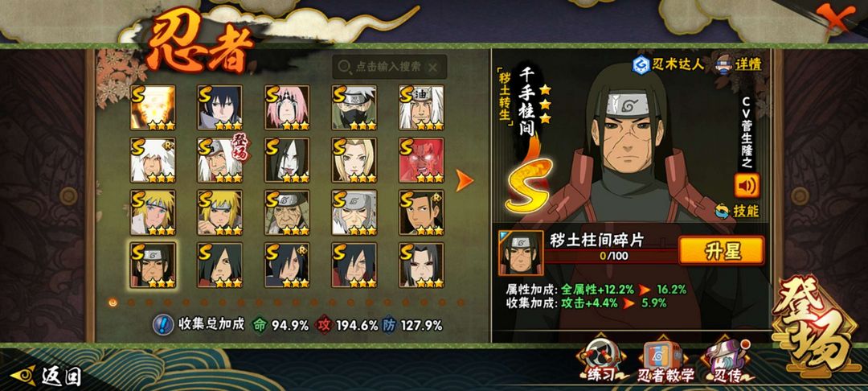This screenshot has height=391, width=868.
Task: Play the character voice speaker icon
Action: click(747, 185)
